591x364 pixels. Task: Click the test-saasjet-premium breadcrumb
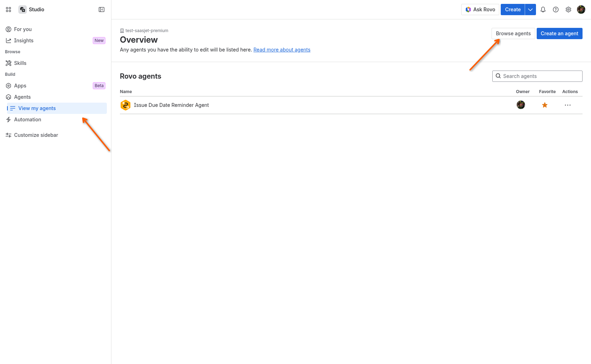[x=147, y=31]
